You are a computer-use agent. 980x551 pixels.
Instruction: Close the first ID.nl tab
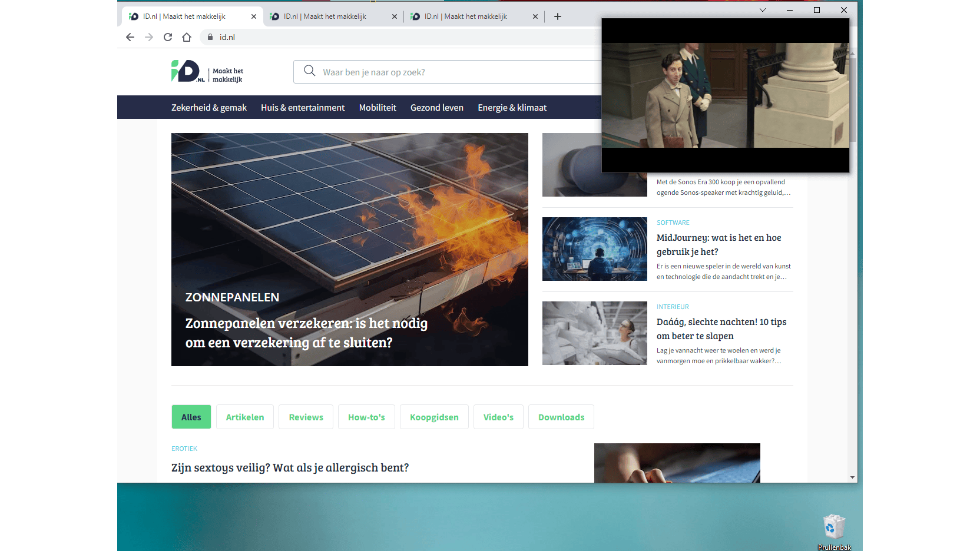(254, 16)
